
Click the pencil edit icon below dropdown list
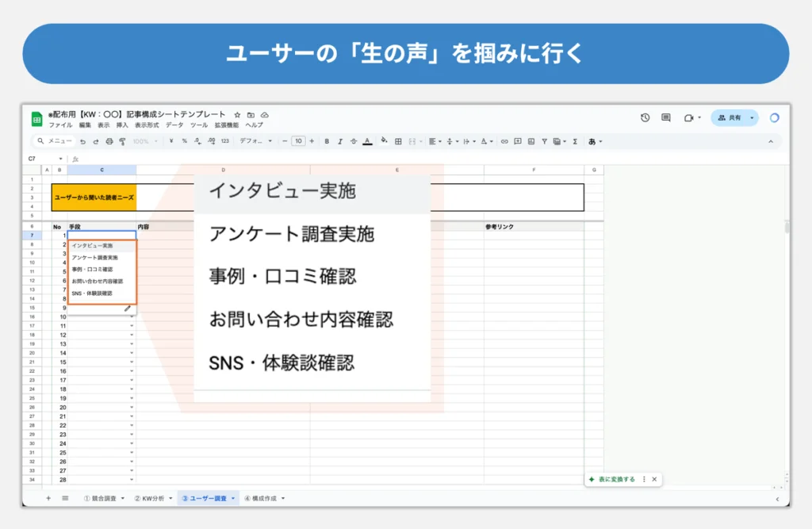click(128, 309)
